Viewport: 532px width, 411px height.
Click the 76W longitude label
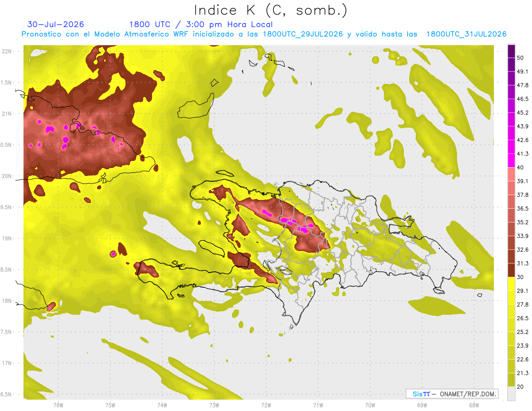(59, 406)
